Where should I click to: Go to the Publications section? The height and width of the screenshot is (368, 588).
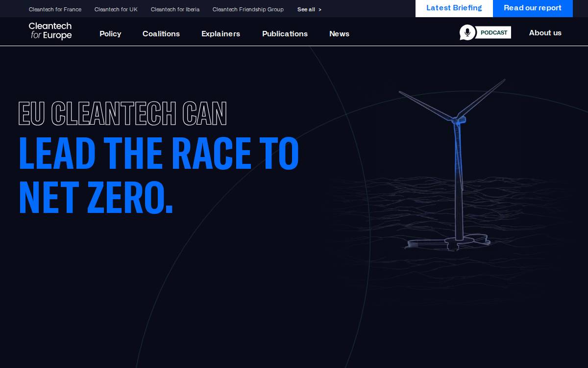click(285, 34)
